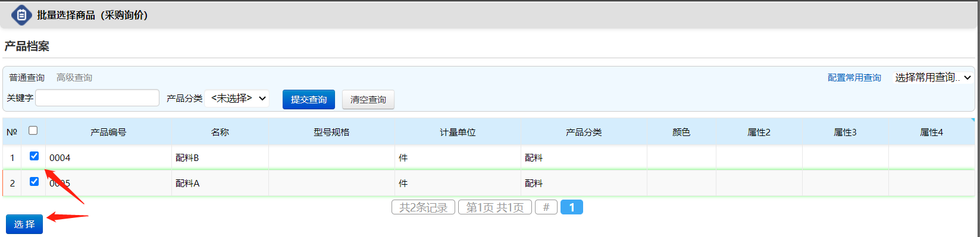980x237 pixels.
Task: Uncheck the checkbox for product 0004
Action: tap(34, 156)
